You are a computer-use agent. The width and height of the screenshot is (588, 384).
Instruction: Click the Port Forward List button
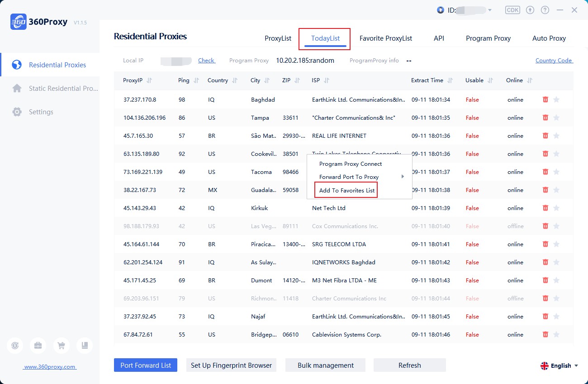[x=146, y=365]
